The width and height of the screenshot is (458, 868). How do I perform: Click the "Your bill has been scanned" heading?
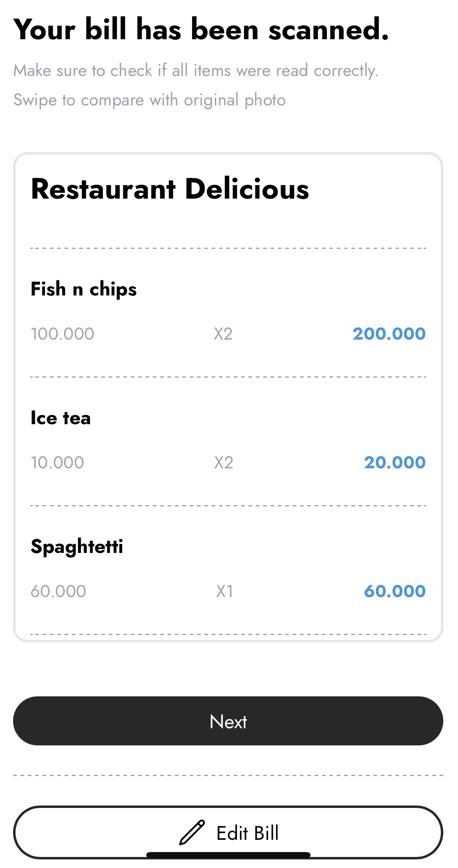[x=201, y=29]
